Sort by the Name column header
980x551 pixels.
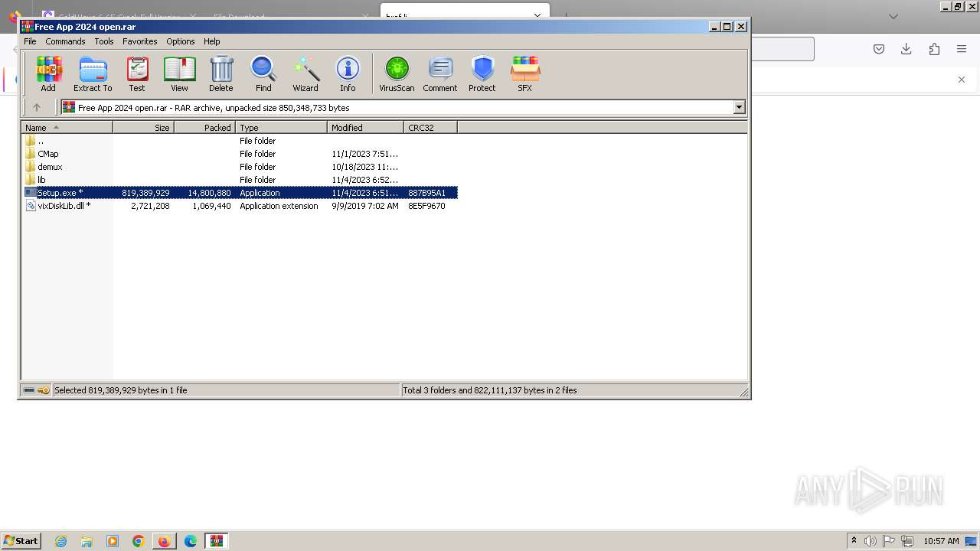(67, 128)
